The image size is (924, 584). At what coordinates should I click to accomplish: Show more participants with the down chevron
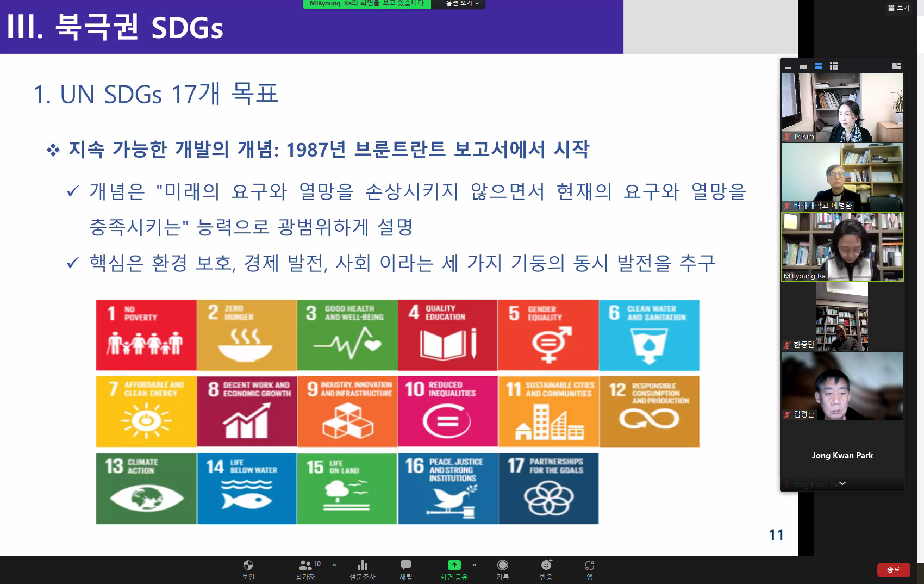842,483
